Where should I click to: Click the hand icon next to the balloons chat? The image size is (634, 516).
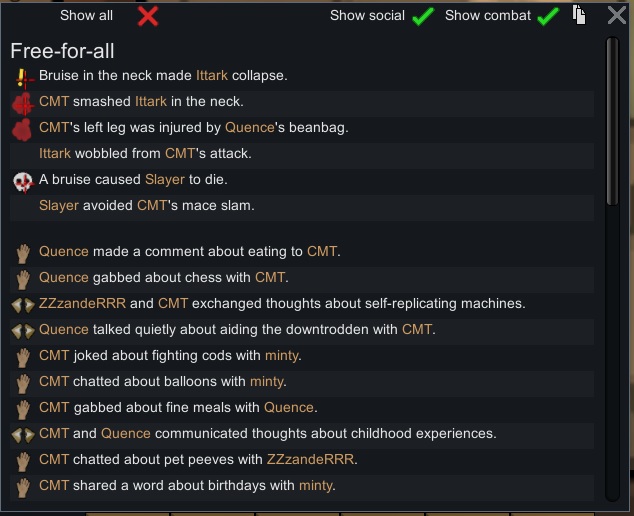coord(23,382)
